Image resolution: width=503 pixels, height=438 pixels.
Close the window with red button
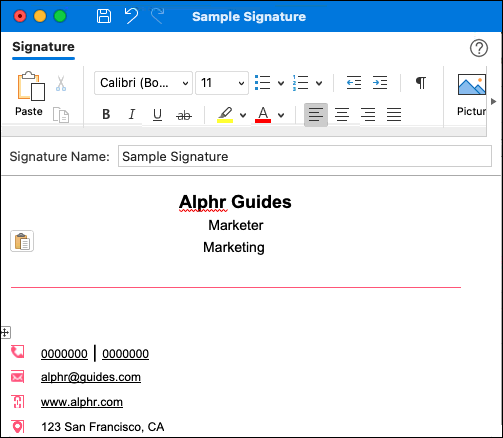pyautogui.click(x=20, y=16)
